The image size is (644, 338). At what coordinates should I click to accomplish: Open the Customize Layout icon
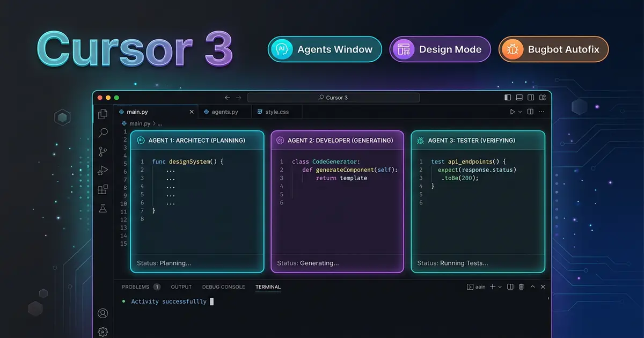[542, 98]
